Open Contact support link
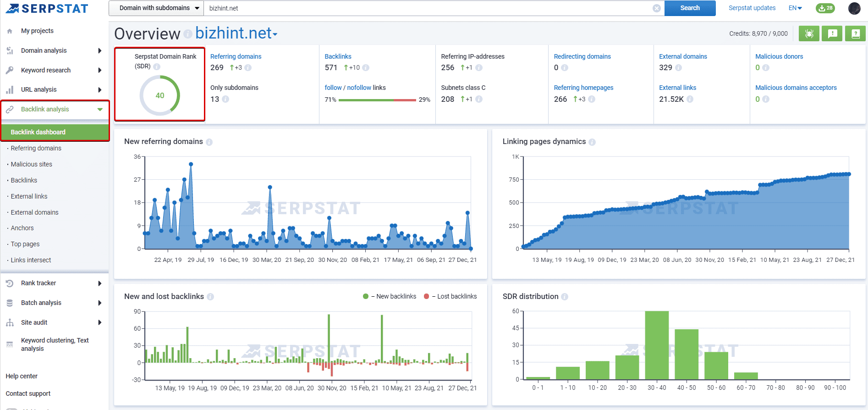868x410 pixels. (x=28, y=393)
